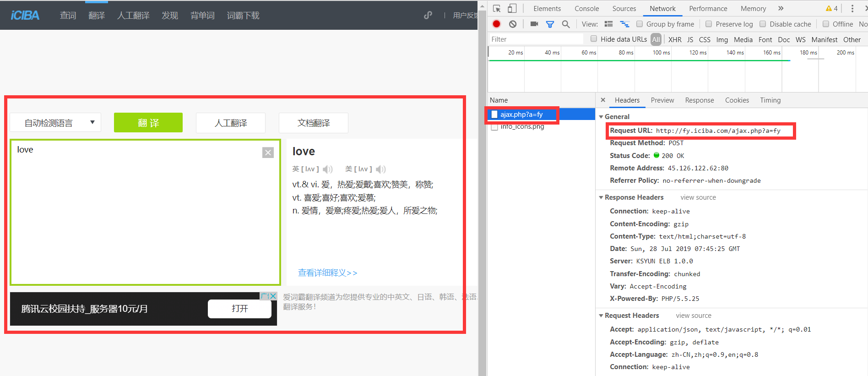Image resolution: width=868 pixels, height=376 pixels.
Task: Click the link icon in iCIBA header
Action: coord(428,15)
